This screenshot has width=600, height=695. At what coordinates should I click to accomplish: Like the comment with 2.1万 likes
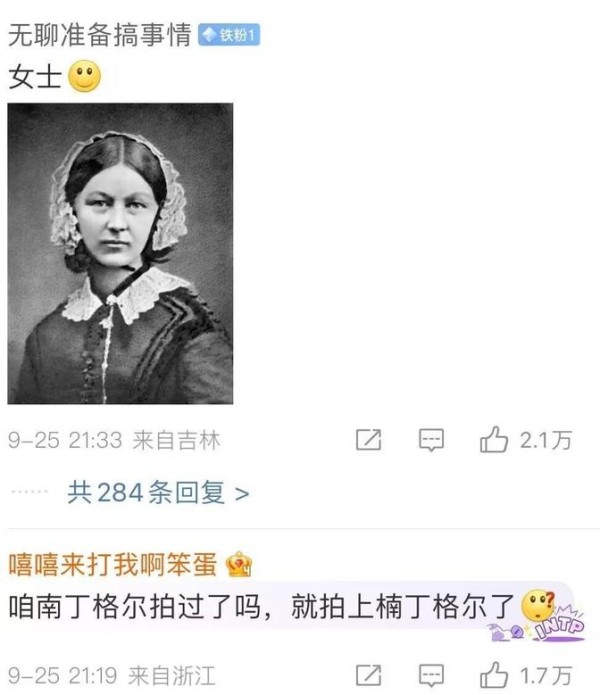pos(494,439)
